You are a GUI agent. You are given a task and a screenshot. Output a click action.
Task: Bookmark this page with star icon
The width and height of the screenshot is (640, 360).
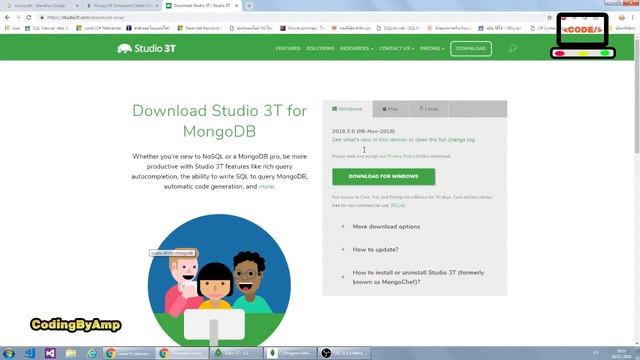549,18
